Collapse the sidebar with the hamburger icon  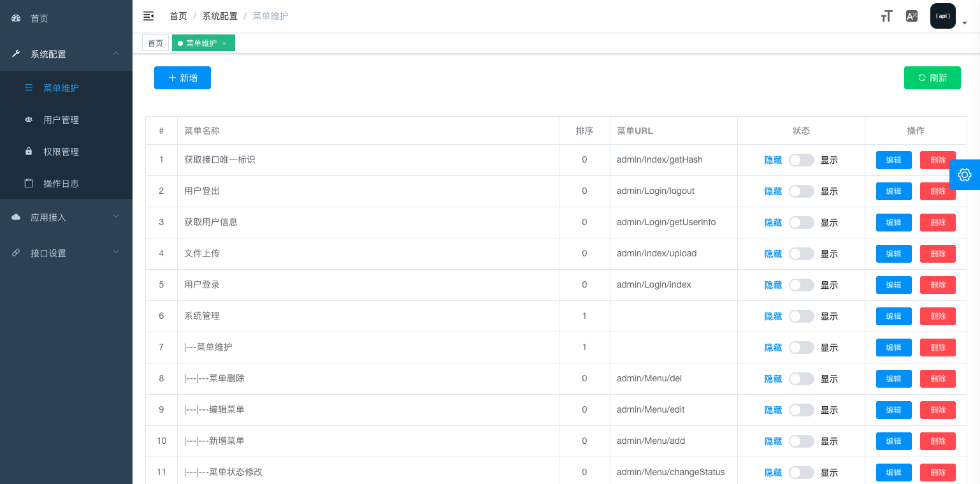click(148, 16)
